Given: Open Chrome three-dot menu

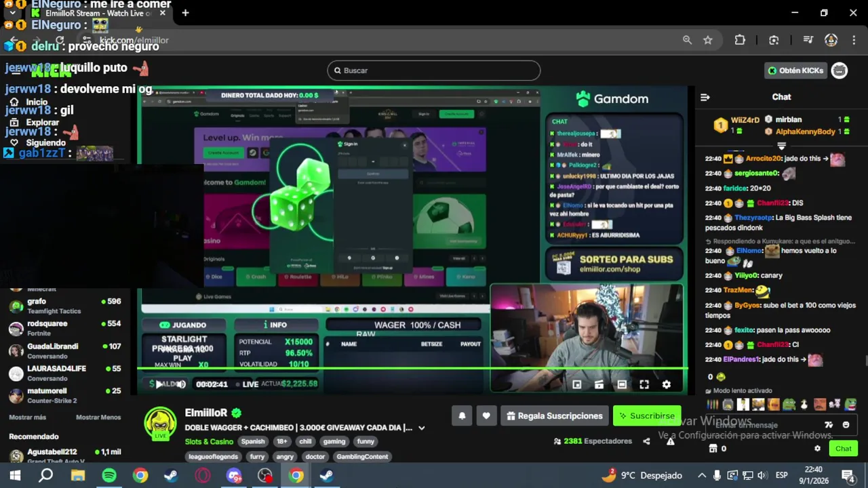Looking at the screenshot, I should click(x=853, y=40).
